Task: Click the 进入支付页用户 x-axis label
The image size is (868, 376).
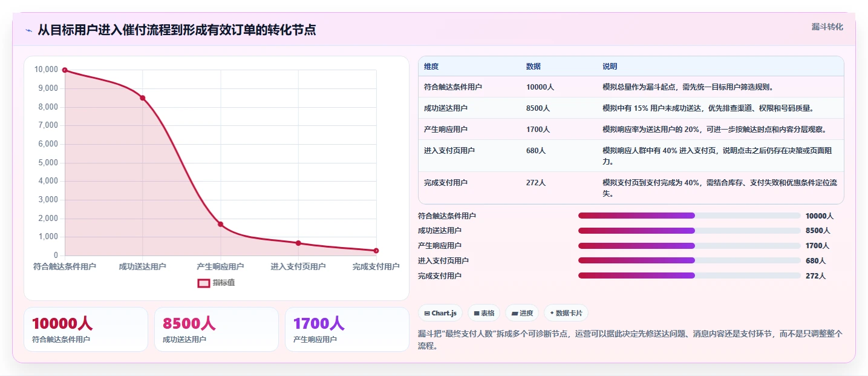Action: 298,266
